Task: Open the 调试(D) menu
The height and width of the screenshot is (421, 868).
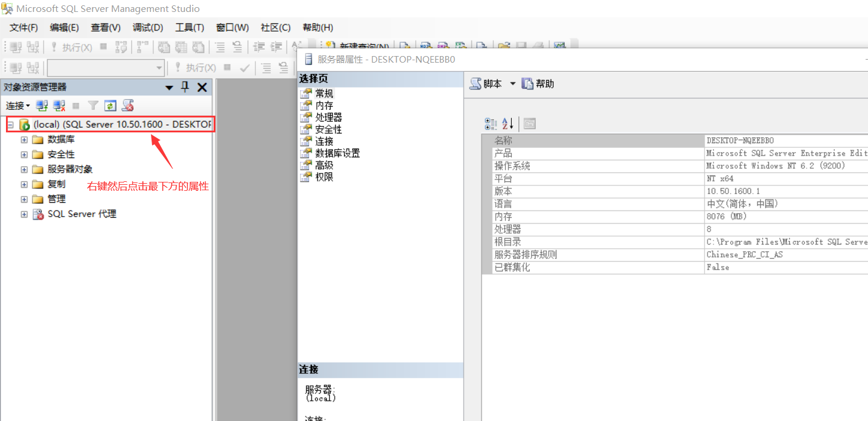Action: (148, 27)
